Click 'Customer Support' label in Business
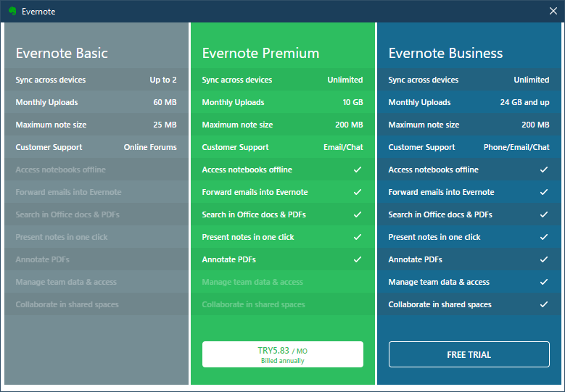Image resolution: width=565 pixels, height=392 pixels. [x=421, y=147]
